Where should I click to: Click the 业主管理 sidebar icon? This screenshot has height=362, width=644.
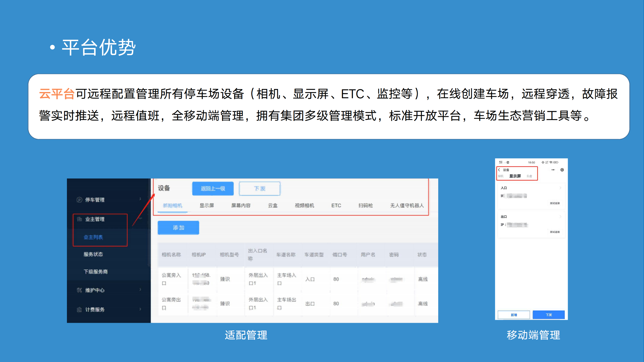(79, 219)
